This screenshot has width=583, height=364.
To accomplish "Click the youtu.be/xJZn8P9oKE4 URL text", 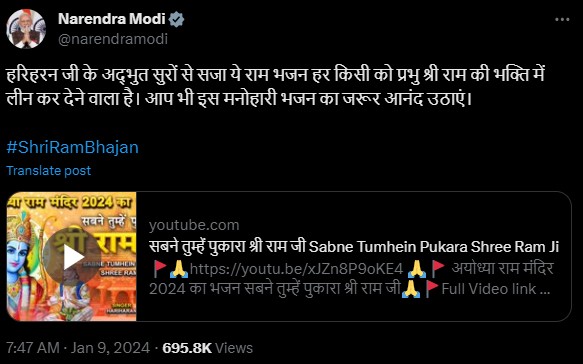I will 296,268.
